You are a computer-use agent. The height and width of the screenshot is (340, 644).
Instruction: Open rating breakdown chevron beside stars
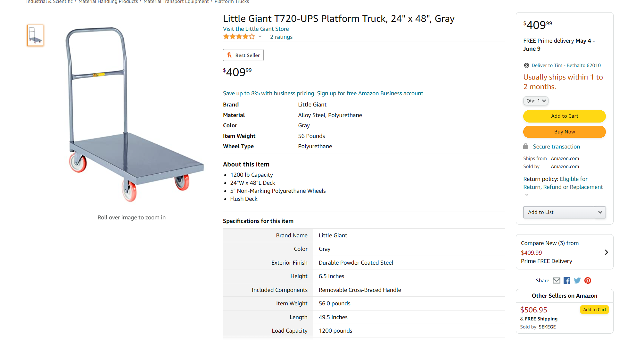coord(260,37)
